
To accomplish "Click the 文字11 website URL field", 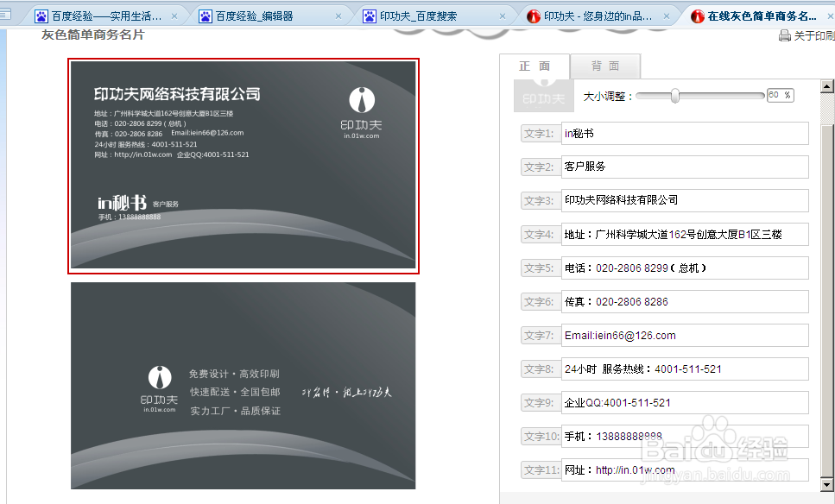I will [x=685, y=470].
